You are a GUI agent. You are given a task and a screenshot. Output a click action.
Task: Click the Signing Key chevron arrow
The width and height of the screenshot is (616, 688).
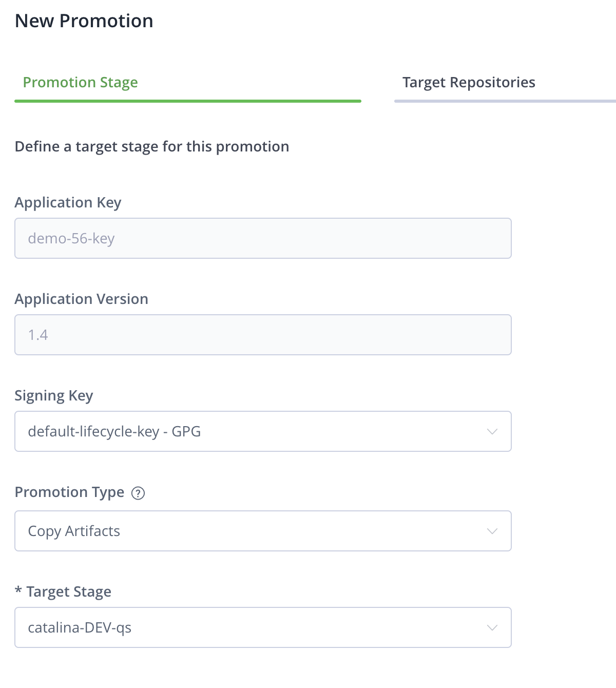pyautogui.click(x=492, y=432)
